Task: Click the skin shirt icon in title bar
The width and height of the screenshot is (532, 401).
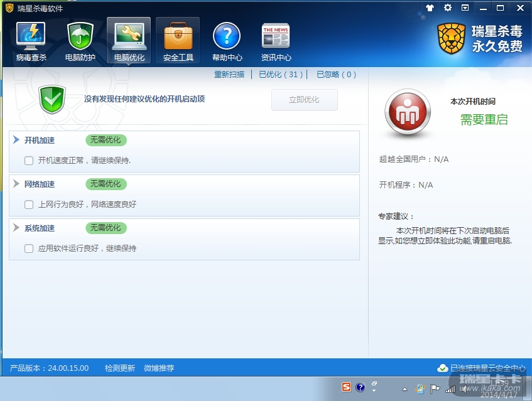Action: [x=430, y=8]
